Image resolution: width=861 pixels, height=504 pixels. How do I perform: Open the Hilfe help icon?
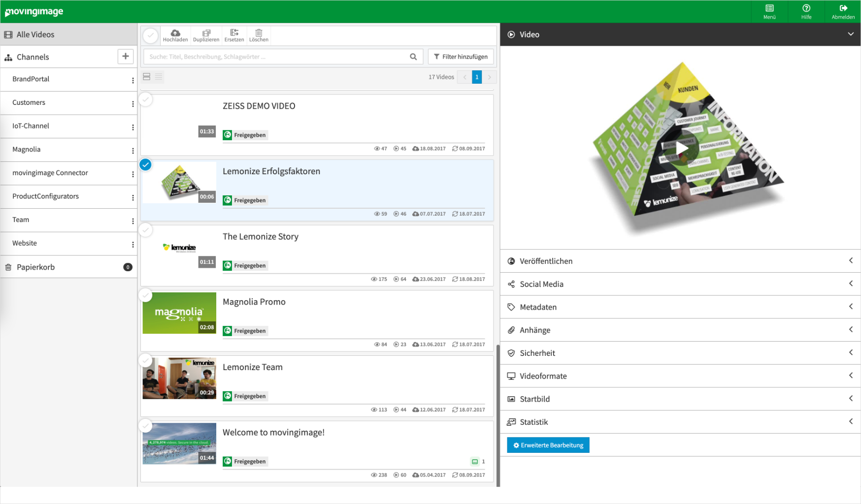pyautogui.click(x=806, y=8)
